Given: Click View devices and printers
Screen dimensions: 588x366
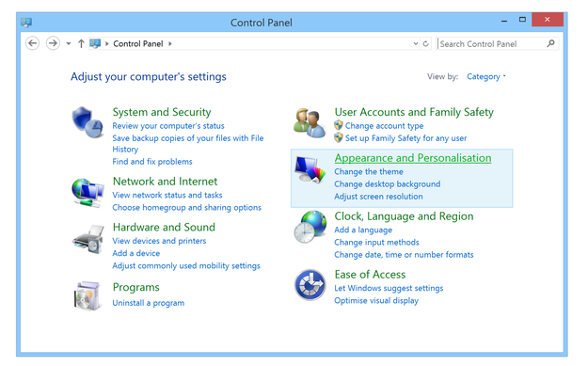Looking at the screenshot, I should (159, 241).
